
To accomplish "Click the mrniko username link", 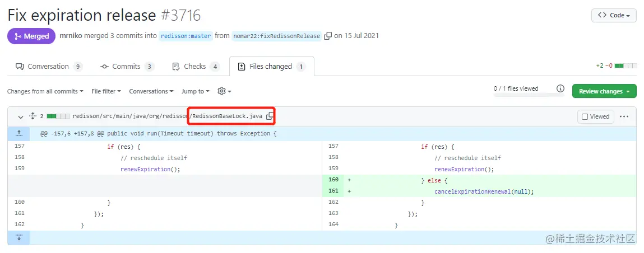I will [71, 36].
